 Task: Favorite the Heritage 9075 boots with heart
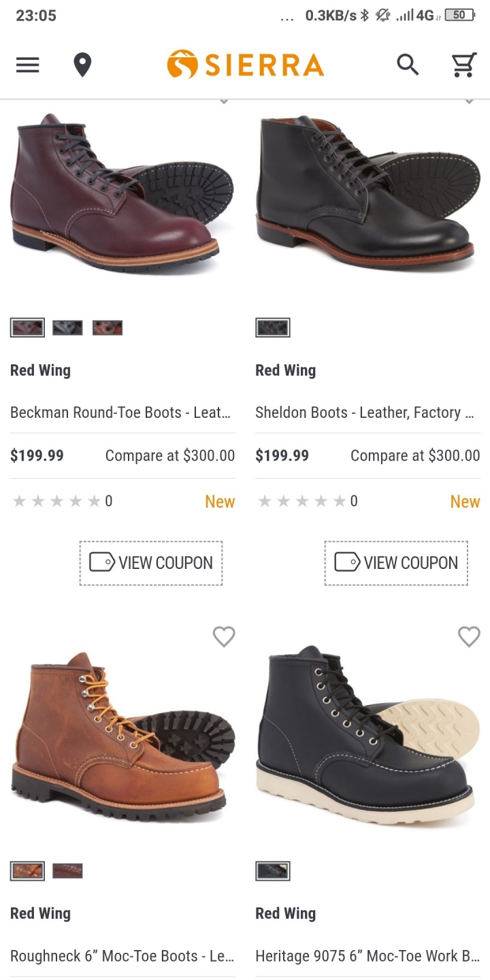pos(469,636)
